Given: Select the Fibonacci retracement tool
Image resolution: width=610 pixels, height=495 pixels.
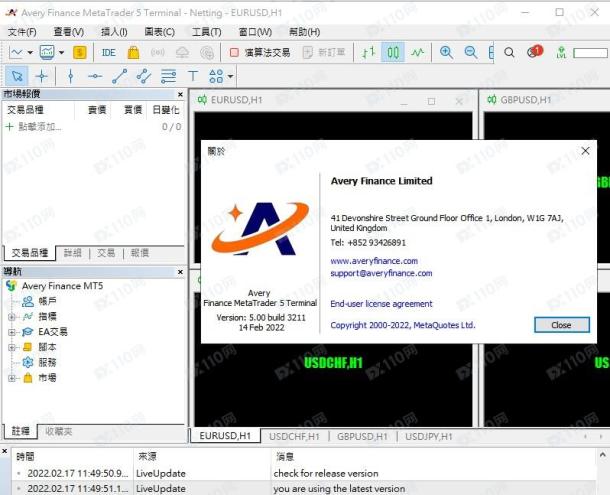Looking at the screenshot, I should coord(168,76).
